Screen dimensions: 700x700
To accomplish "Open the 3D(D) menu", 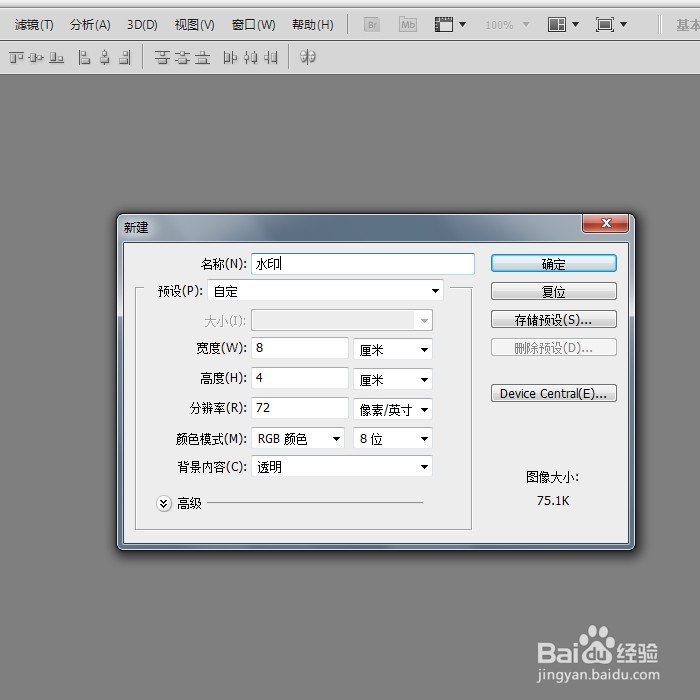I will pos(142,25).
